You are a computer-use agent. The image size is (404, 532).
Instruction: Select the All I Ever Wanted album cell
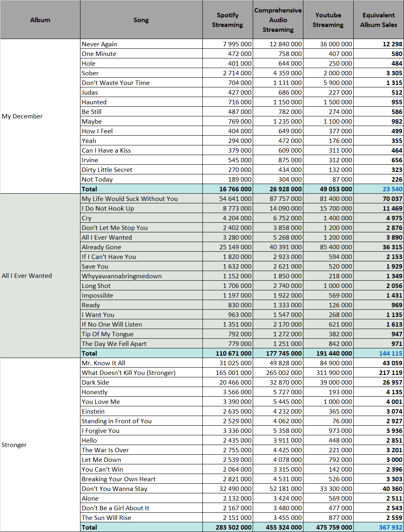coord(40,276)
